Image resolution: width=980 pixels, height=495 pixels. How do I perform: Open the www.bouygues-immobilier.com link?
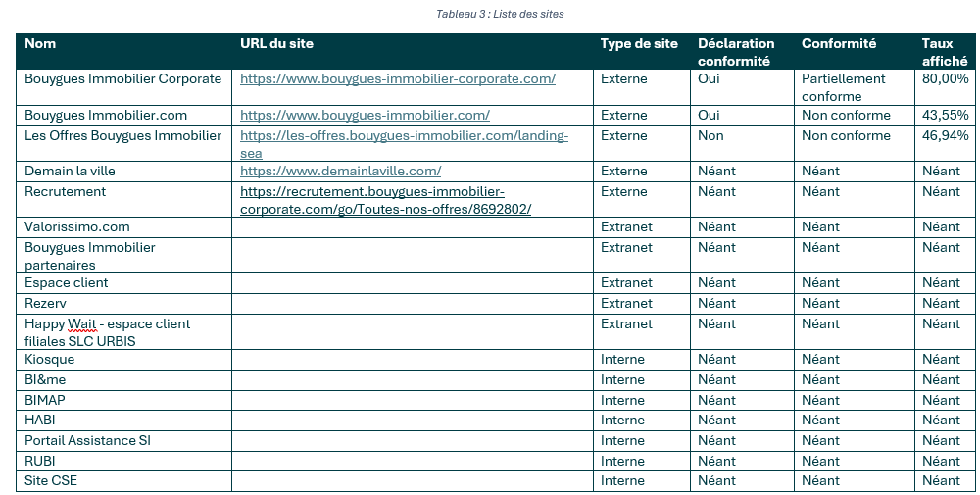point(365,115)
